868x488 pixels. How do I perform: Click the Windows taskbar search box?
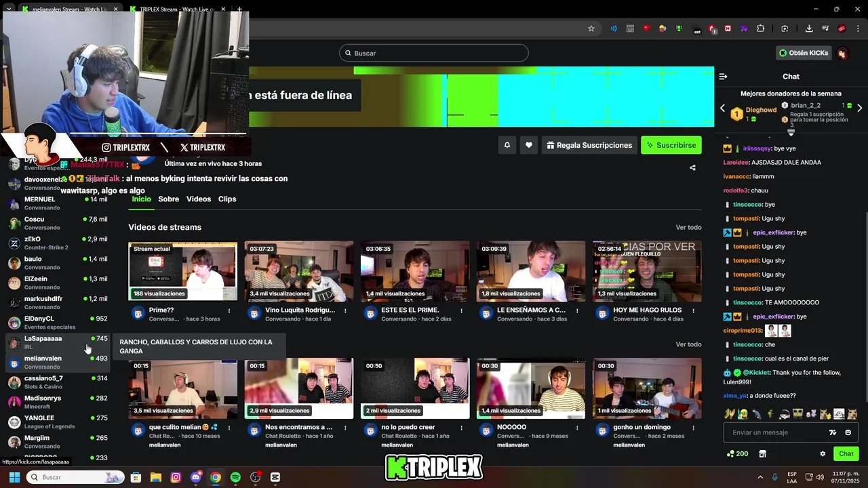tap(75, 477)
